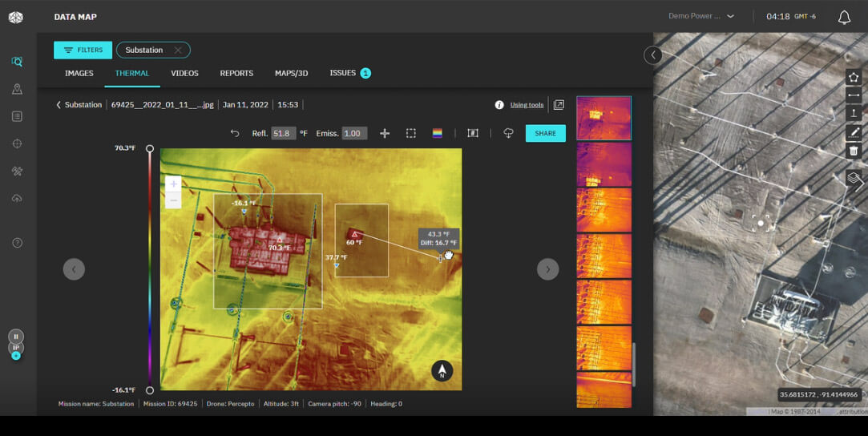
Task: Open the Using tools link
Action: [527, 105]
